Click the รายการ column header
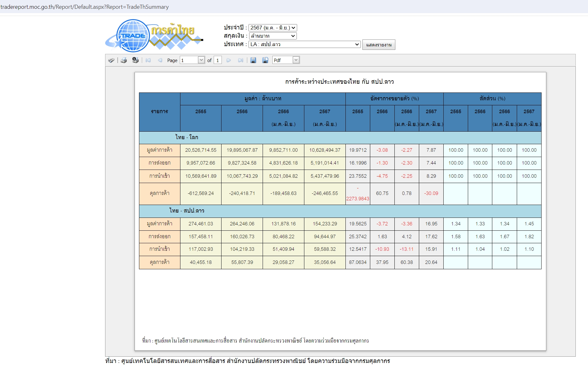 point(160,112)
